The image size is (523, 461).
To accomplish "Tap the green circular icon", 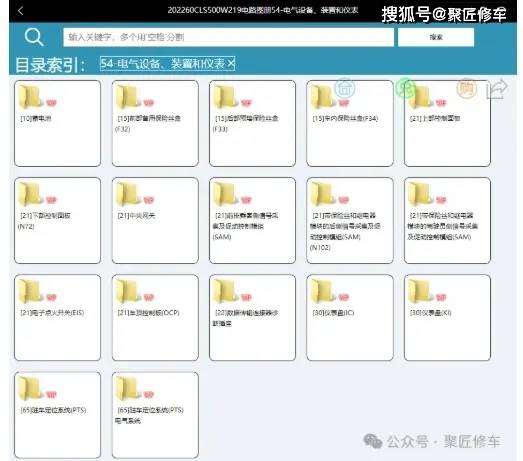I will pos(406,88).
